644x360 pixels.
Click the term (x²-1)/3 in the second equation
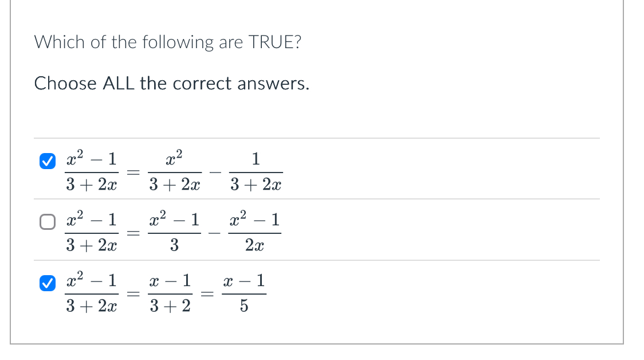click(174, 231)
